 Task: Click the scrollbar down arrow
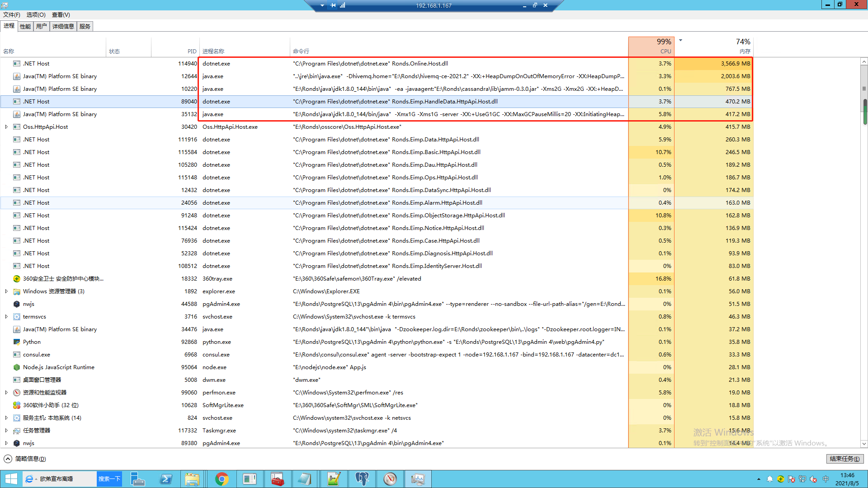pyautogui.click(x=864, y=444)
